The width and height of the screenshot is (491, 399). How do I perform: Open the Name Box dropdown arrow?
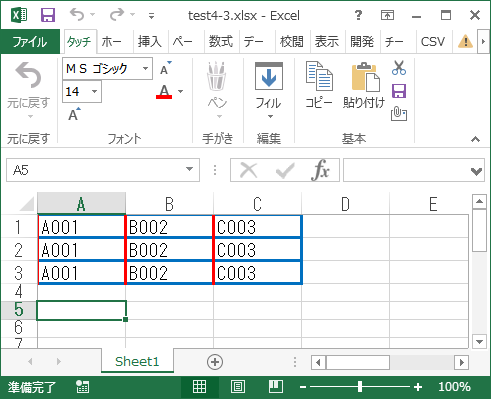pos(189,169)
